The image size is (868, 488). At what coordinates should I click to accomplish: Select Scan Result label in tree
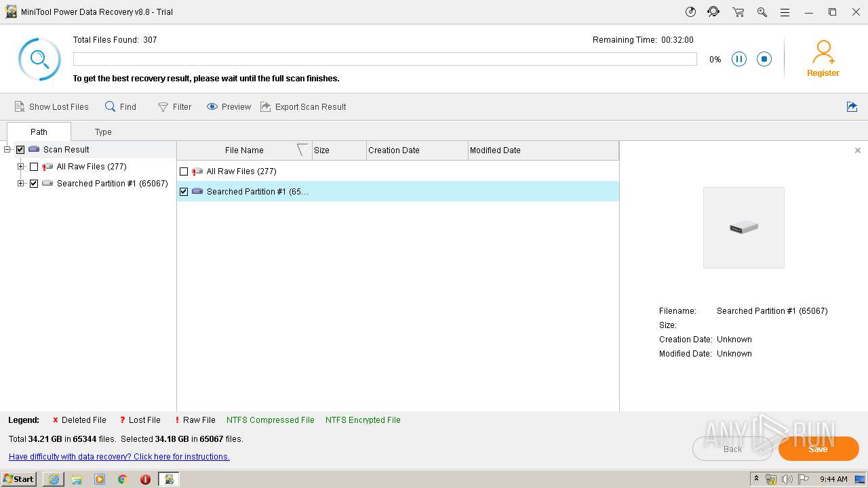pos(66,150)
